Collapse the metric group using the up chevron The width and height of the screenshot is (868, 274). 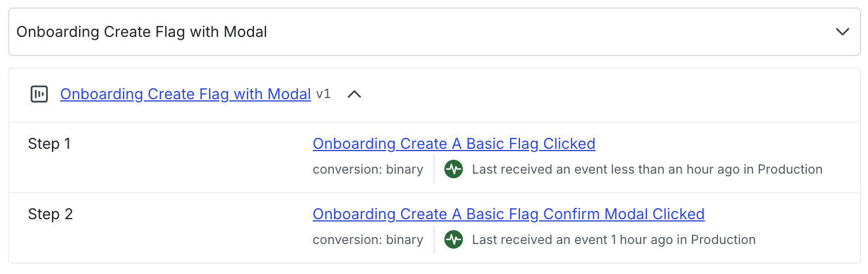[354, 94]
